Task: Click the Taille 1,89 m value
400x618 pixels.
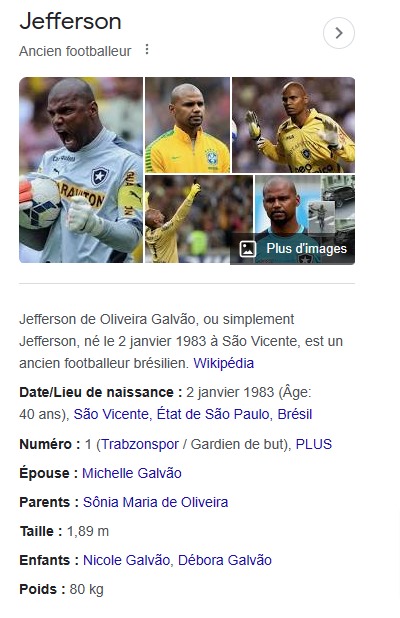Action: (88, 531)
